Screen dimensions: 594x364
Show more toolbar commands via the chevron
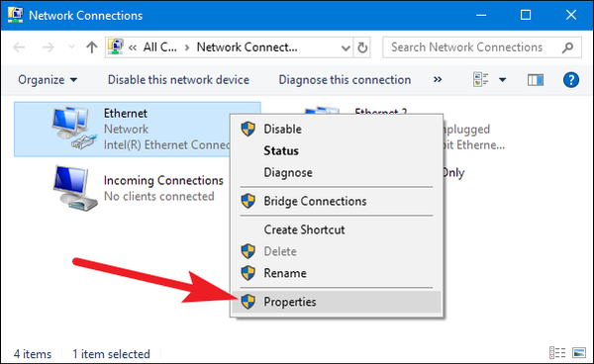[438, 79]
